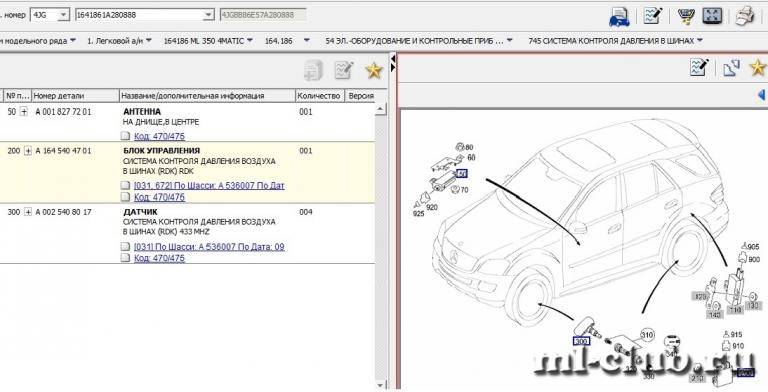The image size is (768, 392).
Task: Select the БЛОК УПРАВЛЕНИЯ part name
Action: point(162,151)
